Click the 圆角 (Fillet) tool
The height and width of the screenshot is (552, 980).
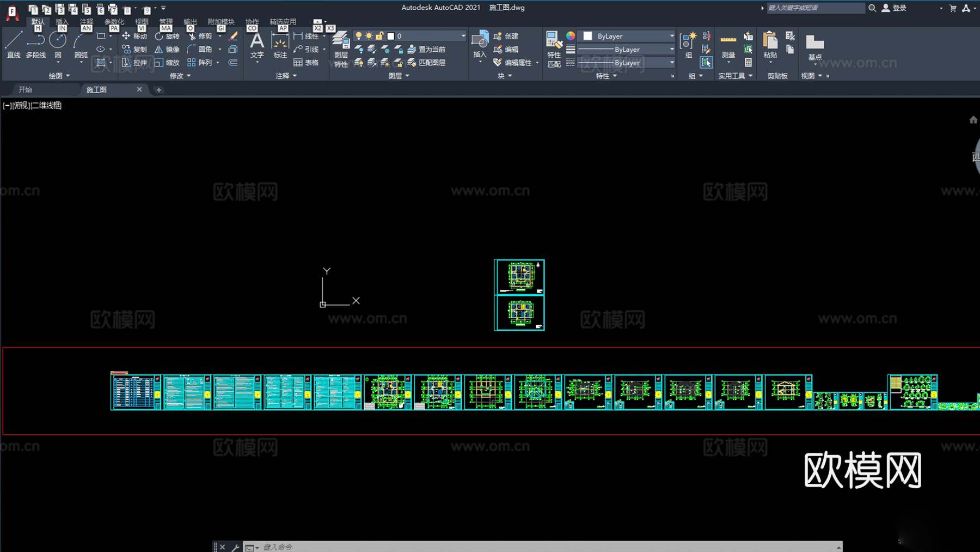pyautogui.click(x=200, y=49)
